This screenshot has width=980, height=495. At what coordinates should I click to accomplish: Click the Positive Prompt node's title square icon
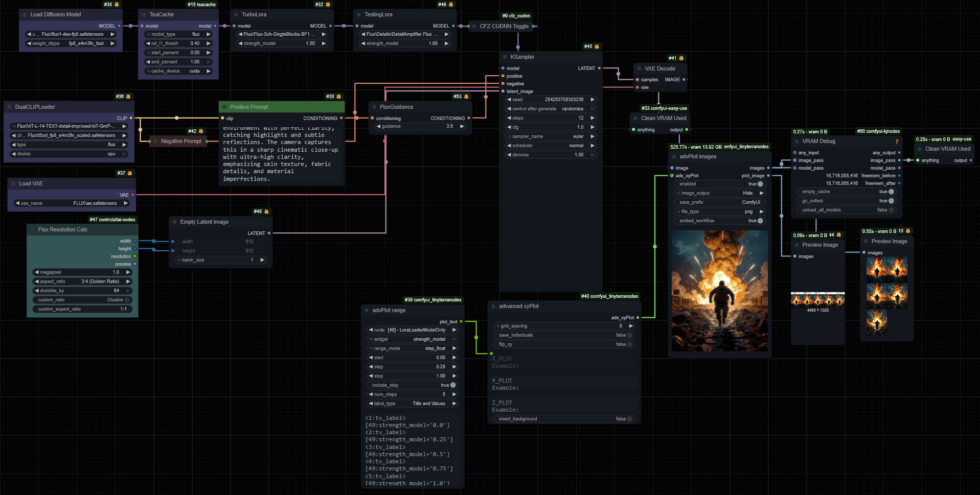tap(224, 107)
